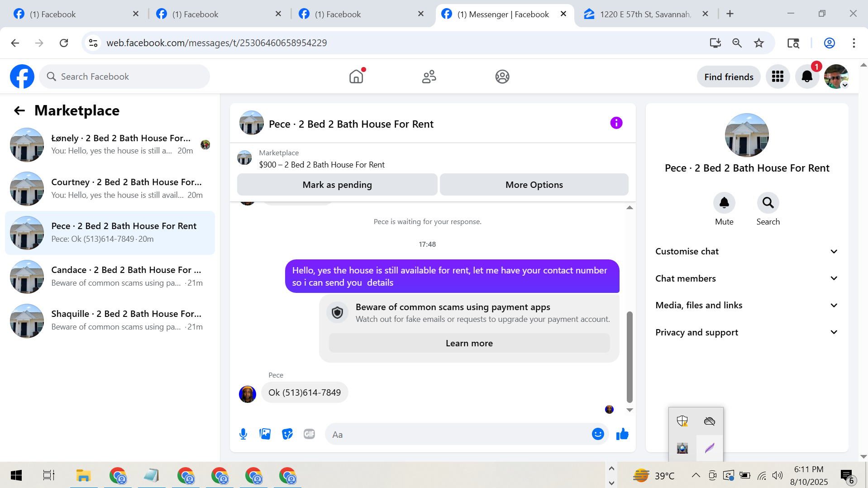Image resolution: width=868 pixels, height=488 pixels.
Task: Open browser zoom magnifier icon
Action: click(737, 43)
